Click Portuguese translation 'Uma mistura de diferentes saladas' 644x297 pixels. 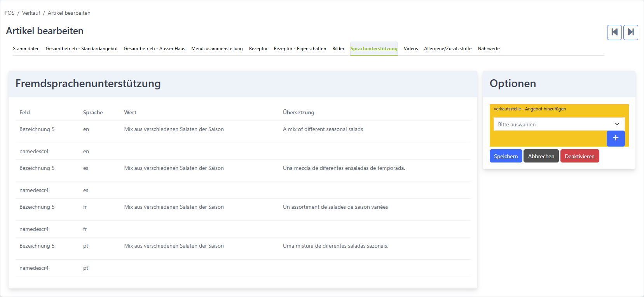pyautogui.click(x=336, y=246)
